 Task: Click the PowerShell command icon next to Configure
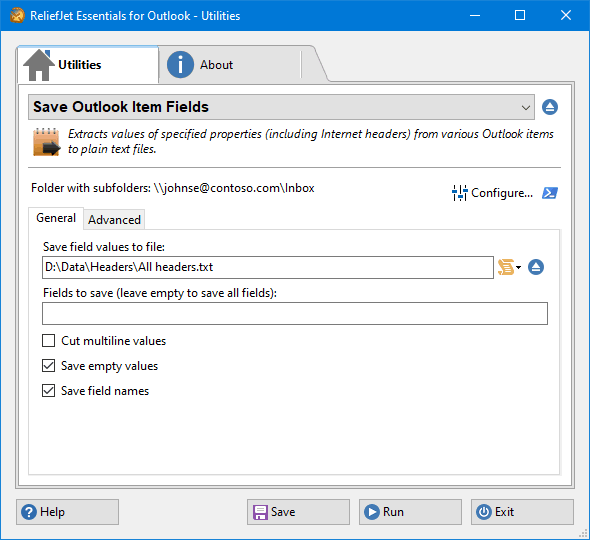550,193
